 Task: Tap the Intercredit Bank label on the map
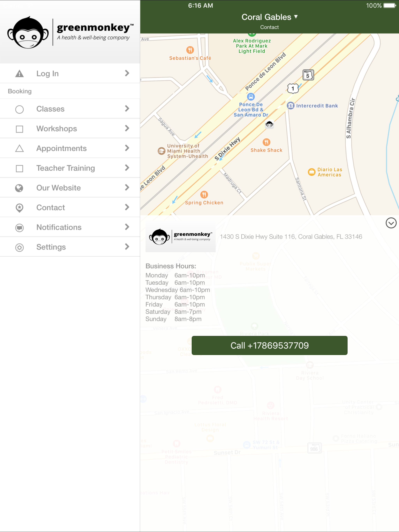click(x=317, y=106)
